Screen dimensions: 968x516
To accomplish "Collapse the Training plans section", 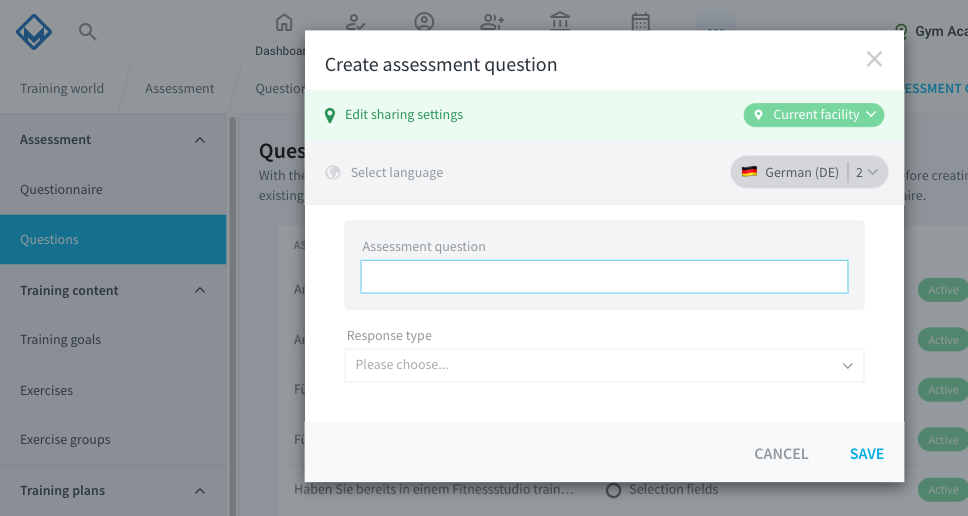I will [199, 491].
